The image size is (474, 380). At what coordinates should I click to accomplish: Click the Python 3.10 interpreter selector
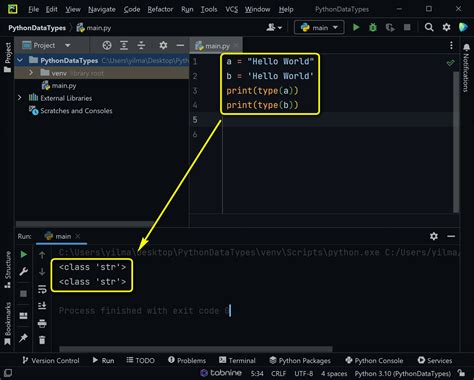tap(403, 374)
